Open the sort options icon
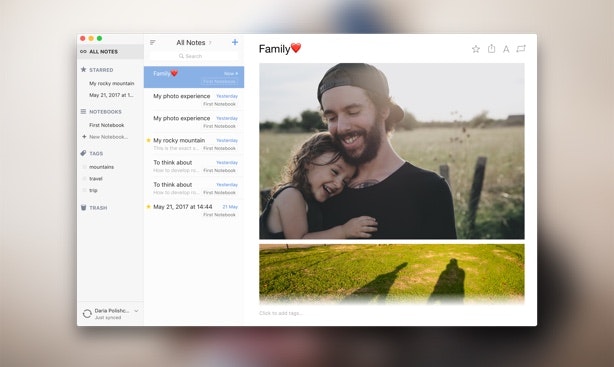This screenshot has width=614, height=367. pos(153,42)
